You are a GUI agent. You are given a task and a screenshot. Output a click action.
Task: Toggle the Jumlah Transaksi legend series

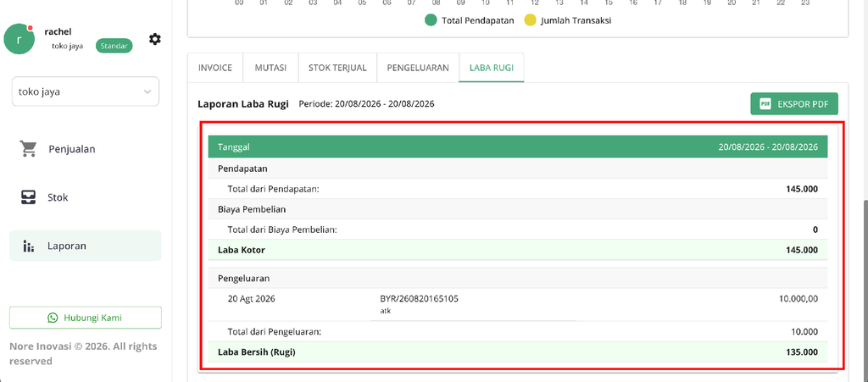pos(567,20)
